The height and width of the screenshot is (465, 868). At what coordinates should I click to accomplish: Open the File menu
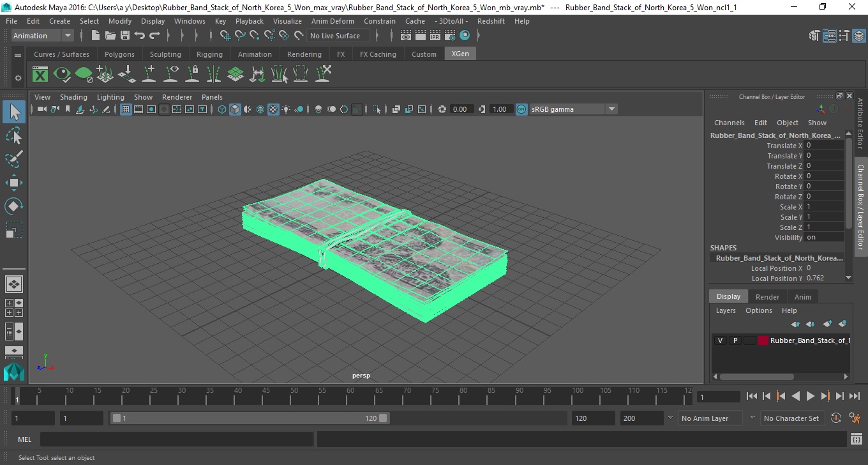click(11, 21)
